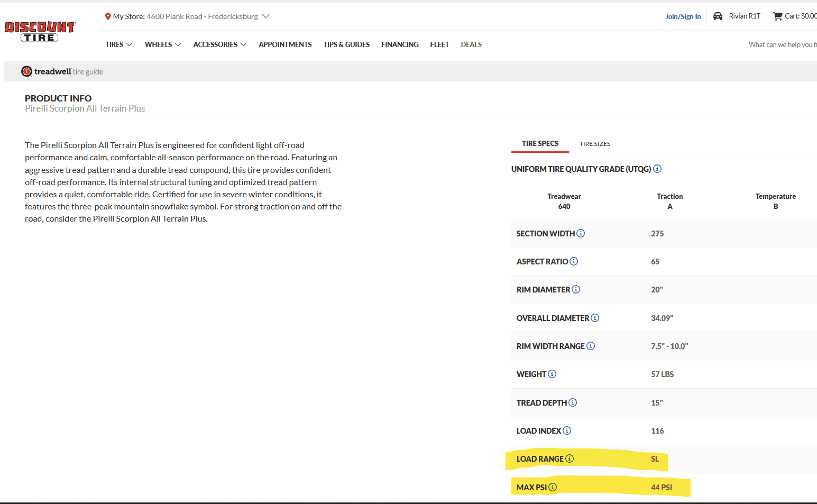This screenshot has height=504, width=817.
Task: Click the rim diameter value 20"
Action: point(657,289)
